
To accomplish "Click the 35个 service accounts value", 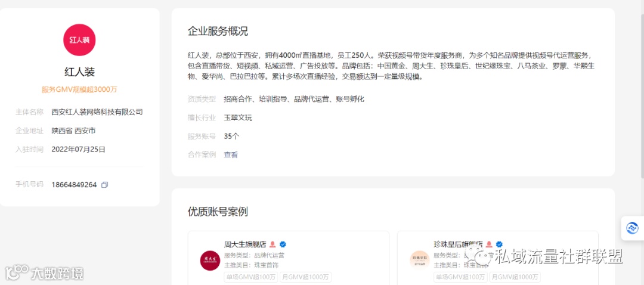I will (231, 137).
